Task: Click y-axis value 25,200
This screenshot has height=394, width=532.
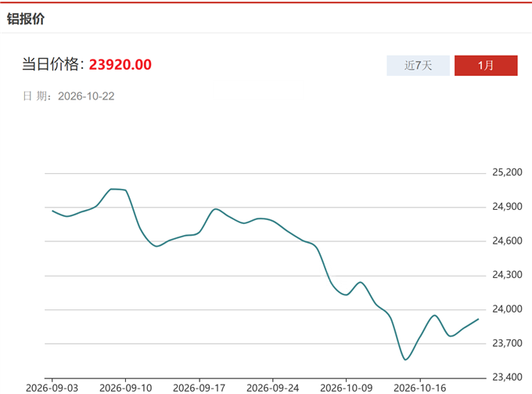Action: (507, 172)
